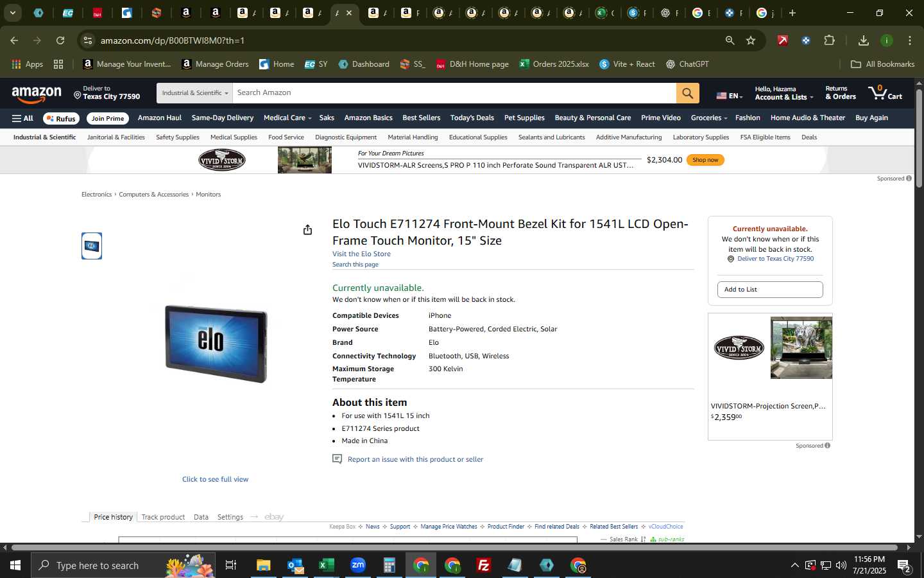This screenshot has height=578, width=924.
Task: Open Today's Deals in navigation
Action: pyautogui.click(x=472, y=118)
